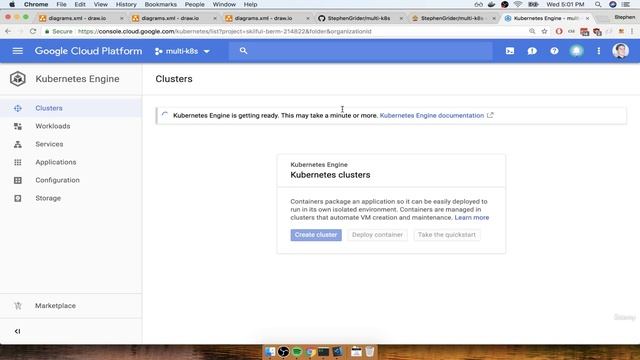
Task: Open the help question mark menu
Action: click(x=554, y=51)
